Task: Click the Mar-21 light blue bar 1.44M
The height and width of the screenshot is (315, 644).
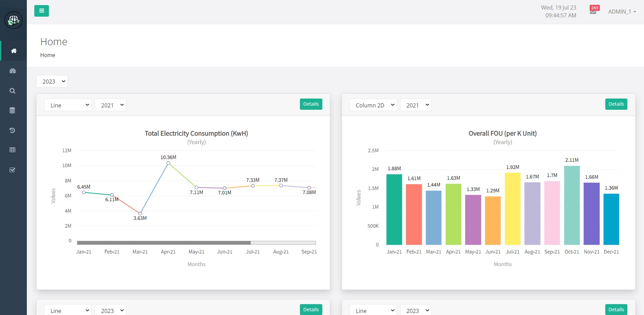Action: (433, 217)
